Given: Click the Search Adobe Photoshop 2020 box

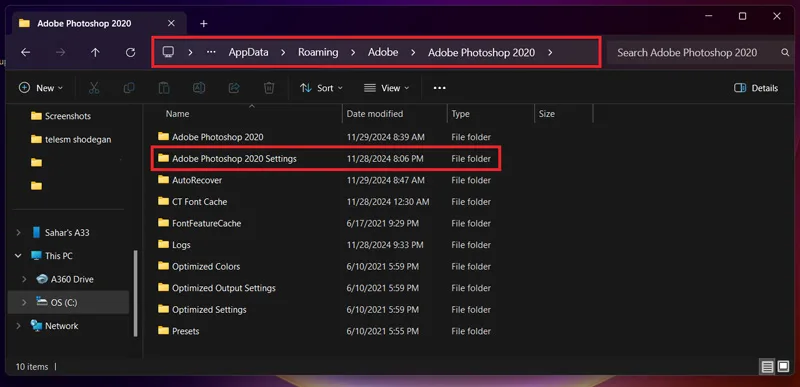Looking at the screenshot, I should click(699, 52).
